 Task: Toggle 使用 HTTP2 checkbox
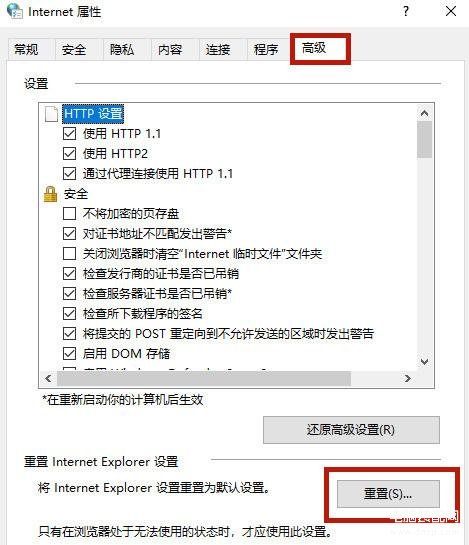[70, 154]
